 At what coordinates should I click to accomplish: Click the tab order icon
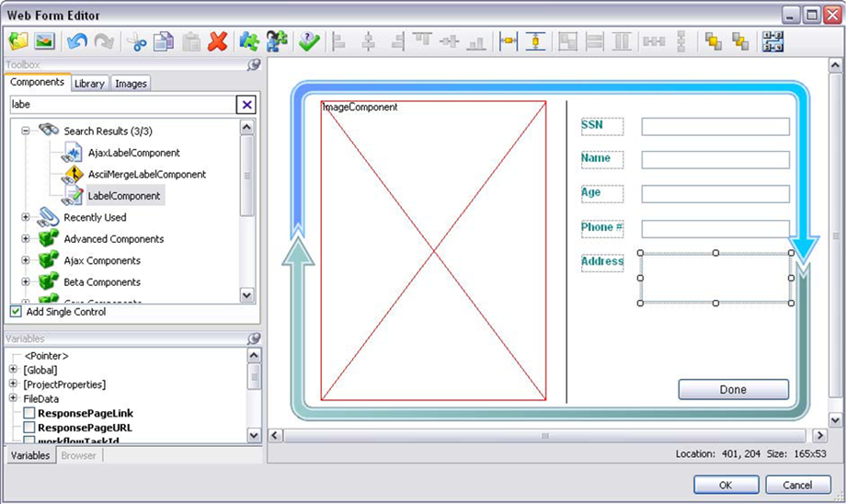[772, 41]
